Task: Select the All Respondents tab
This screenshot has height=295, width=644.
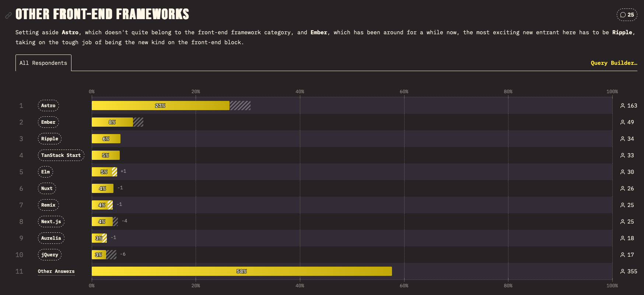Action: pos(43,63)
